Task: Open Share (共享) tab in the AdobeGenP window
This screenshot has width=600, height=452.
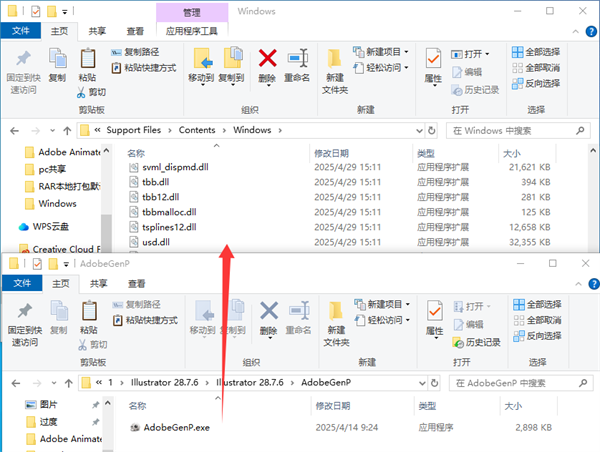Action: tap(97, 284)
